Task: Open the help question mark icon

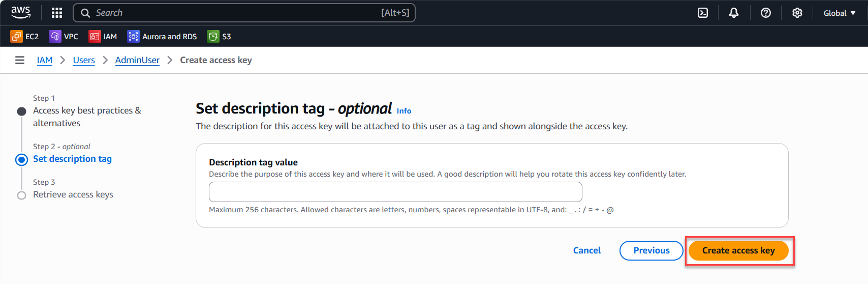Action: pyautogui.click(x=766, y=13)
